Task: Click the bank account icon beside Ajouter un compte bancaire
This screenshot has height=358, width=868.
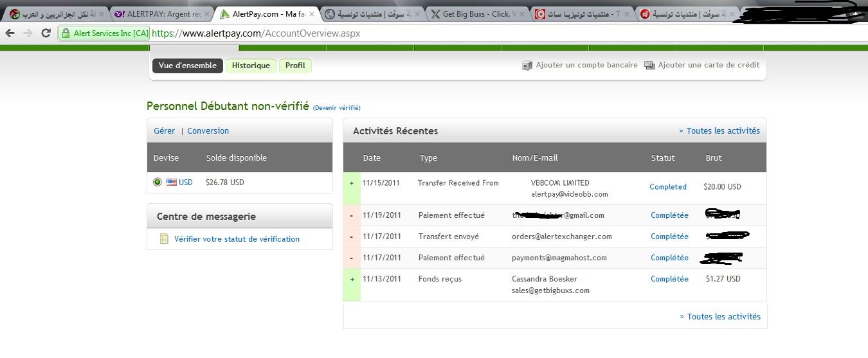Action: coord(527,66)
